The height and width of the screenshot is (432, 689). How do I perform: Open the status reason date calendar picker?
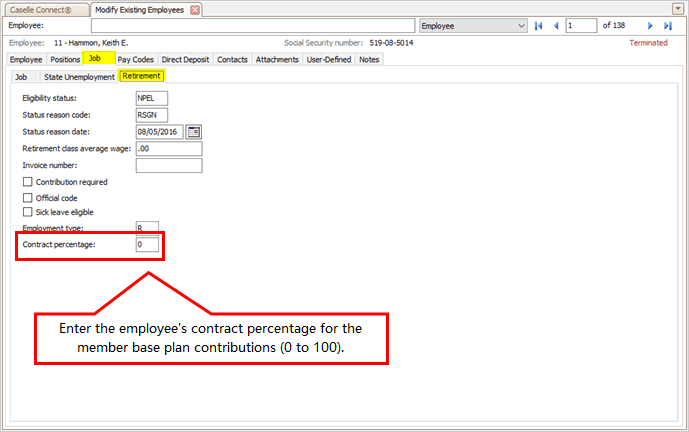[194, 131]
